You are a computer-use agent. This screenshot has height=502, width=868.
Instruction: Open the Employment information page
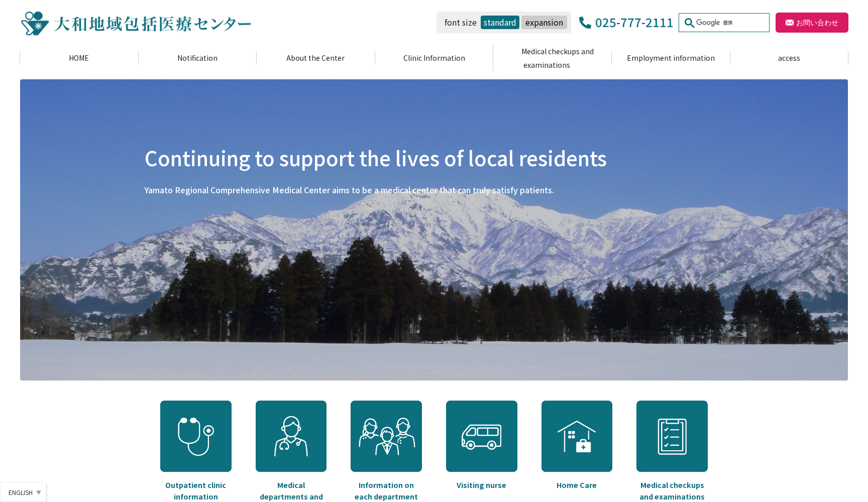click(x=671, y=58)
